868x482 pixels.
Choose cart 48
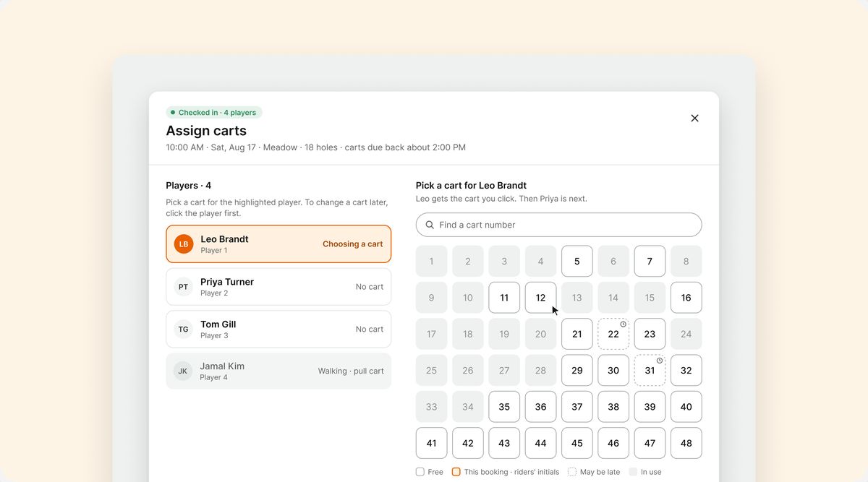tap(686, 443)
